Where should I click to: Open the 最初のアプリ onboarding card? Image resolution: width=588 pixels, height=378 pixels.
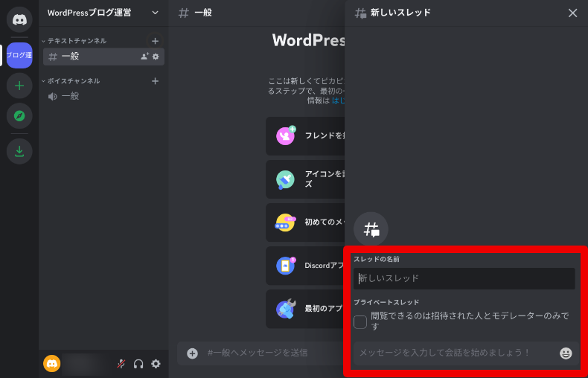pyautogui.click(x=305, y=309)
